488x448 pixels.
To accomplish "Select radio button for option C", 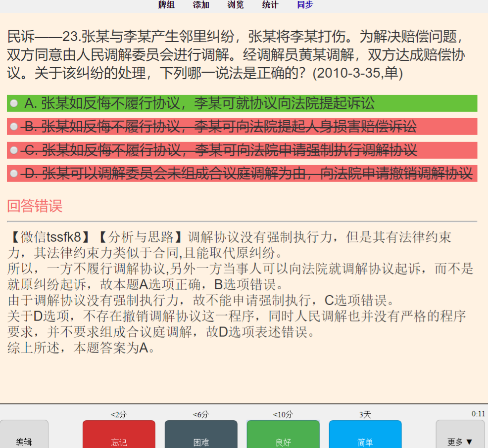I will [x=14, y=150].
